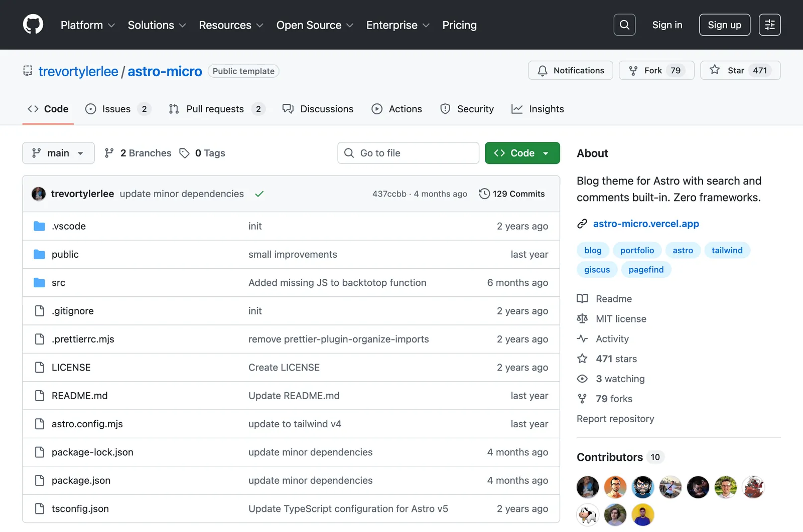Switch to the Pull requests tab
803x532 pixels.
[217, 109]
